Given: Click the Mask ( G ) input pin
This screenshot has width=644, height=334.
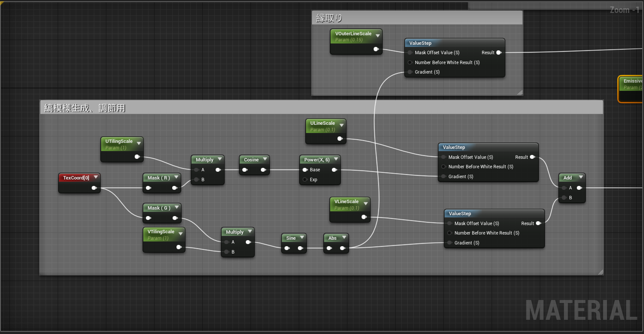Looking at the screenshot, I should (x=148, y=218).
